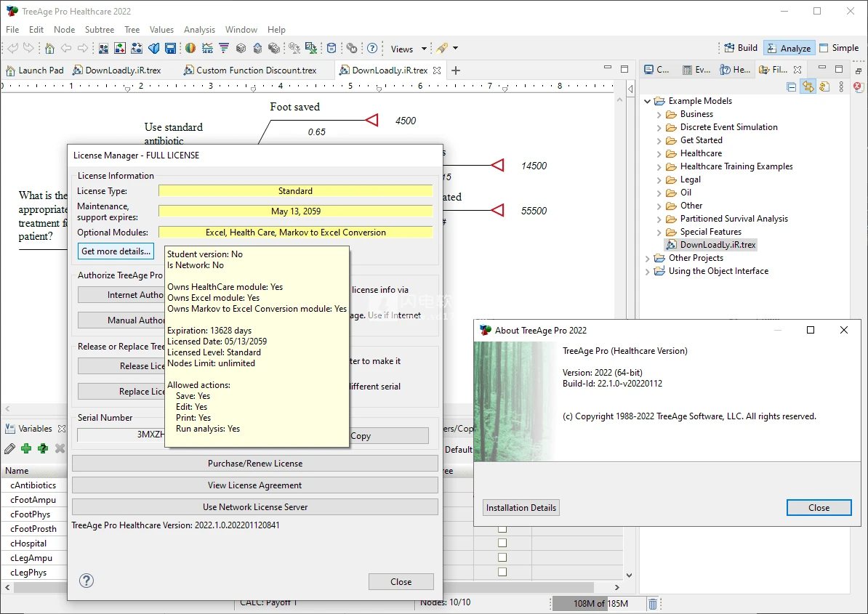The width and height of the screenshot is (868, 614).
Task: Click the red X icon at right edge
Action: (x=859, y=87)
